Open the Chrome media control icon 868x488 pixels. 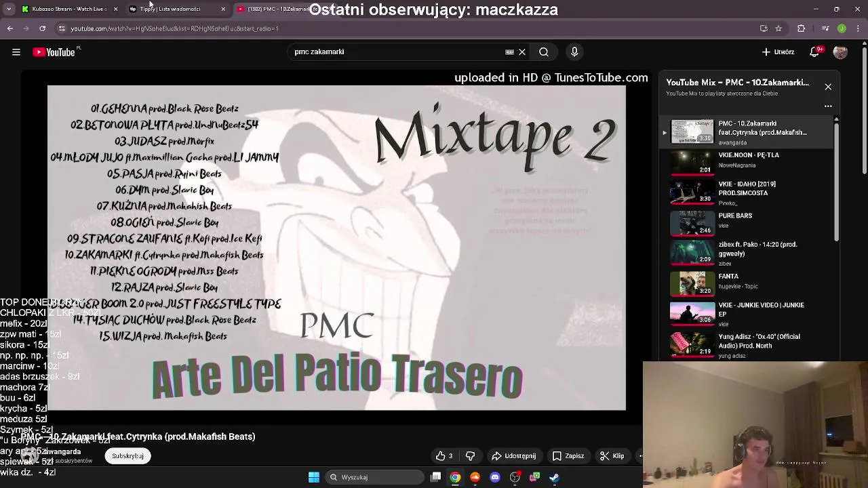click(x=825, y=28)
